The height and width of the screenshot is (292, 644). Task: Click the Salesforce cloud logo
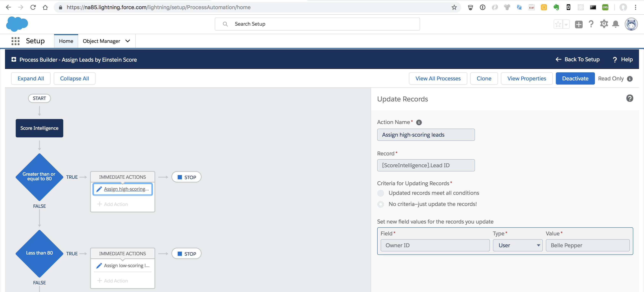(17, 24)
